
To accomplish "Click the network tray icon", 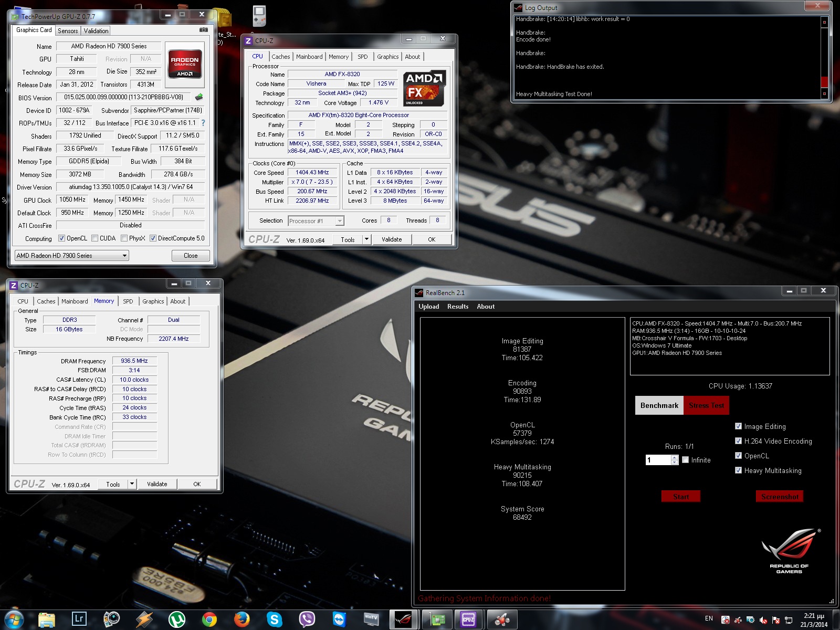I will click(789, 619).
